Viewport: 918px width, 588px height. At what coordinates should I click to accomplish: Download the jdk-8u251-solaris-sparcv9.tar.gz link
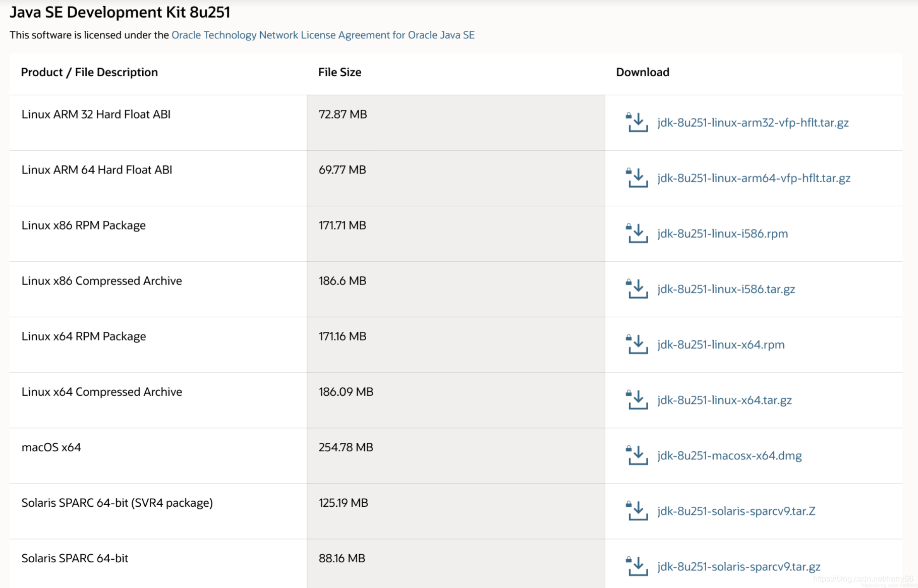tap(738, 566)
